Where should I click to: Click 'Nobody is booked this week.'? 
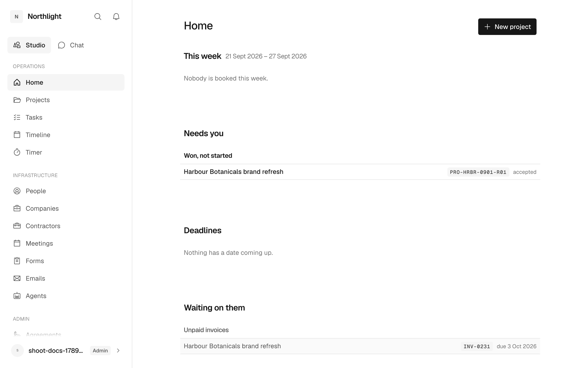[x=226, y=78]
